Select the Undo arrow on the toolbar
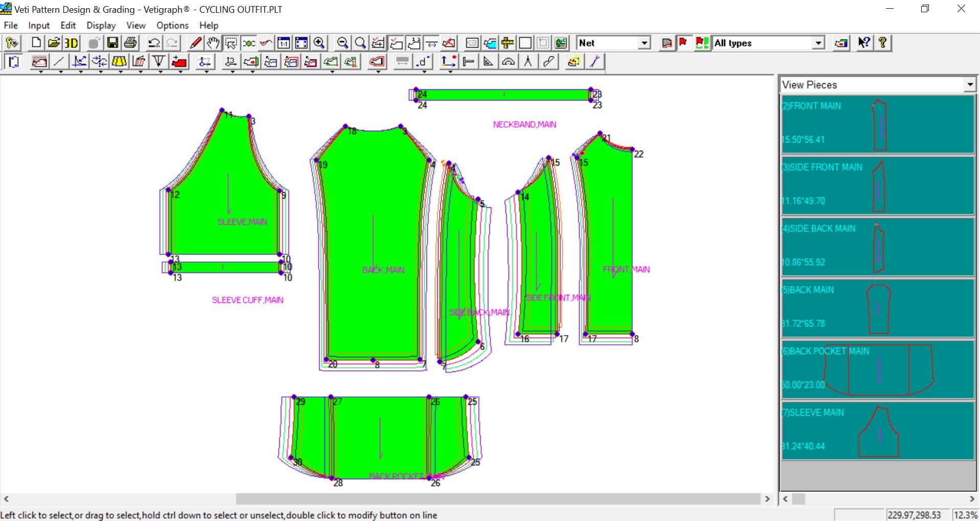This screenshot has height=521, width=980. coord(153,43)
